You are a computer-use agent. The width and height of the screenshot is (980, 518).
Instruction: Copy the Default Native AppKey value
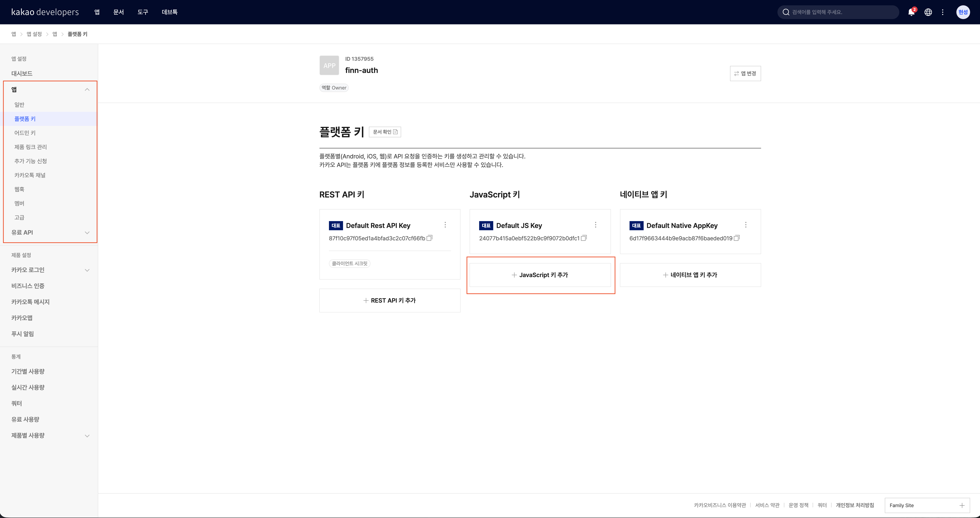[x=737, y=238]
